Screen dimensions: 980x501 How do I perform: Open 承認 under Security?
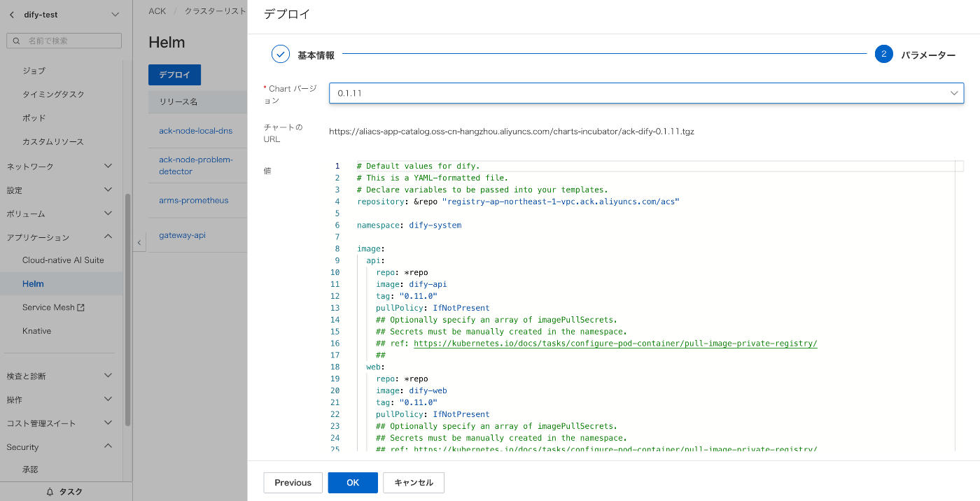30,470
